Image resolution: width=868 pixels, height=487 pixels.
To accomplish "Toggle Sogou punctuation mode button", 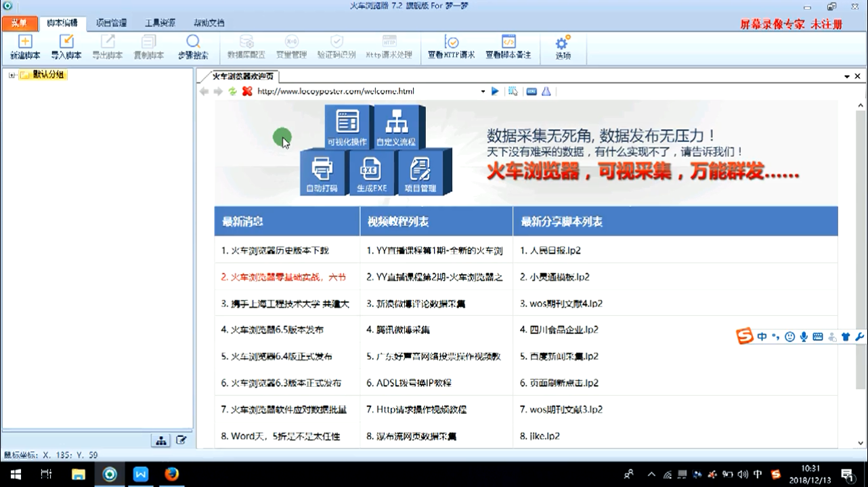I will pos(776,337).
